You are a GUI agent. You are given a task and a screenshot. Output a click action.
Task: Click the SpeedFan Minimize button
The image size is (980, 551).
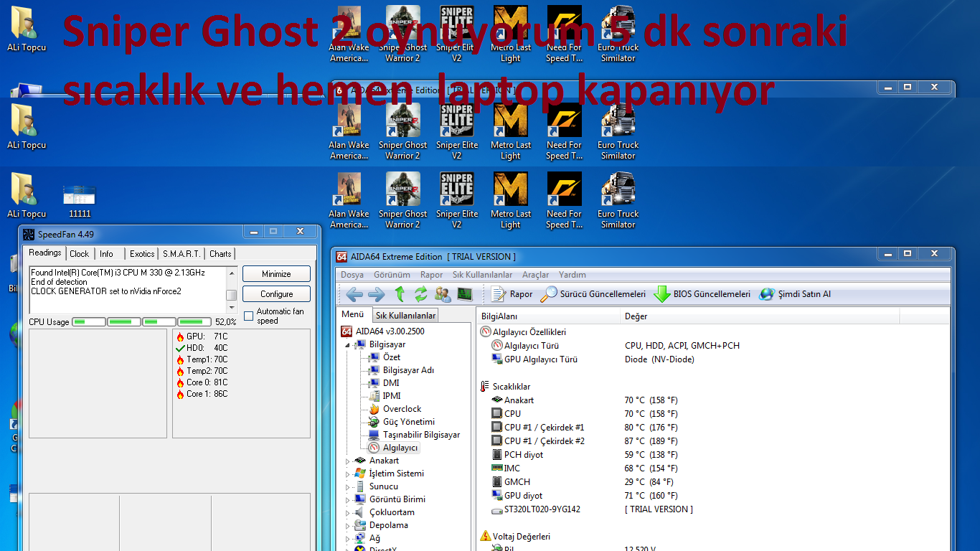point(276,274)
